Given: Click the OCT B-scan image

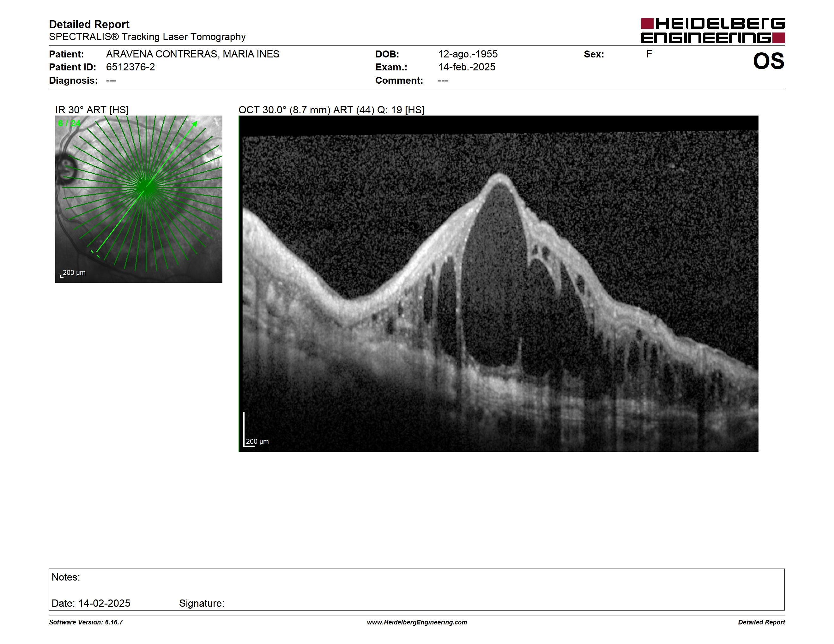Looking at the screenshot, I should (498, 283).
